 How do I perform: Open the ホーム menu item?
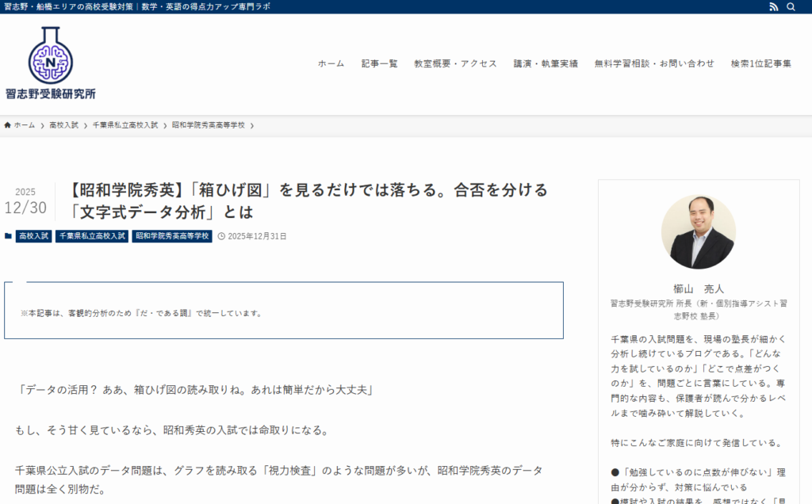(331, 63)
